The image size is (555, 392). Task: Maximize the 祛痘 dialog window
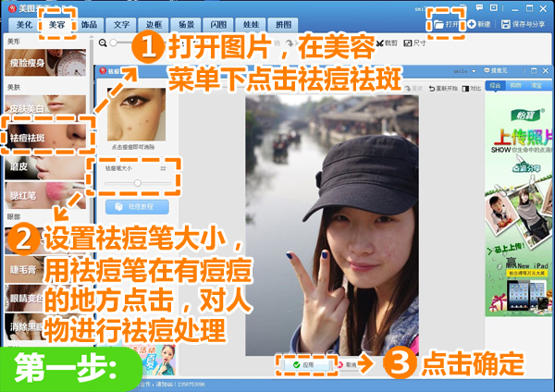[x=534, y=71]
